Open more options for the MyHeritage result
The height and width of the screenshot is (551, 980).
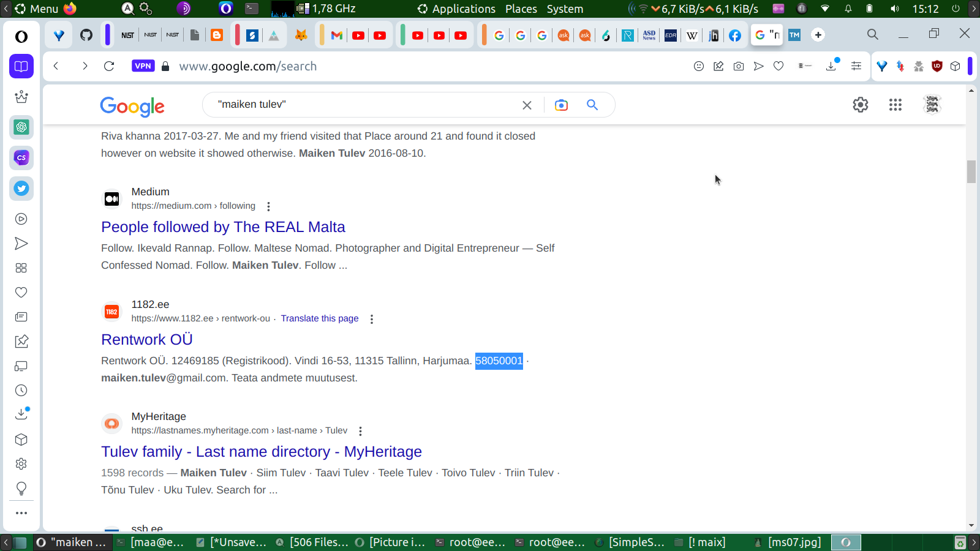pos(361,431)
